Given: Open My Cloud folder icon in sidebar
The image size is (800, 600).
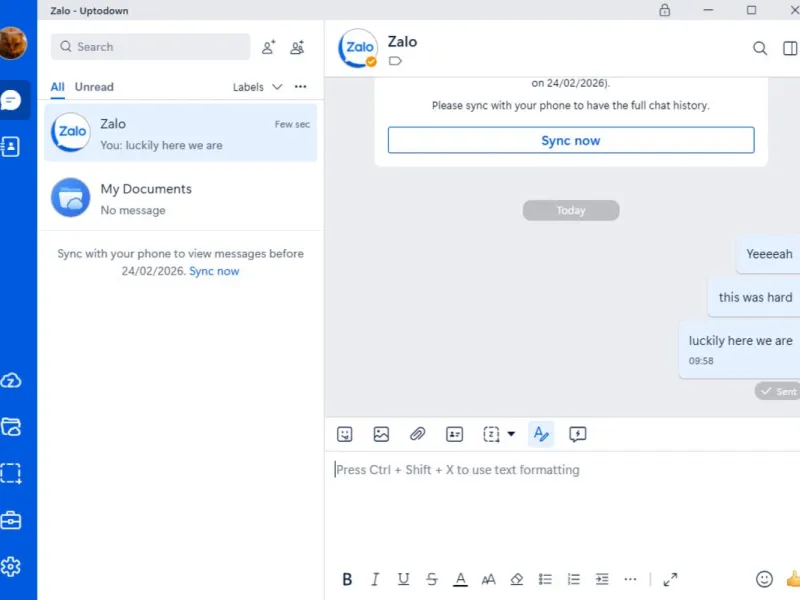Looking at the screenshot, I should (11, 427).
